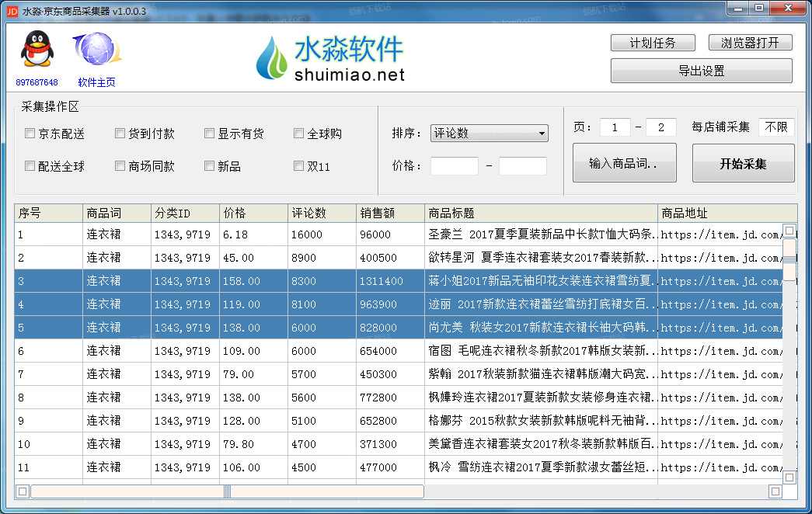Click the 浏览器打开 button
The image size is (812, 514).
click(750, 43)
